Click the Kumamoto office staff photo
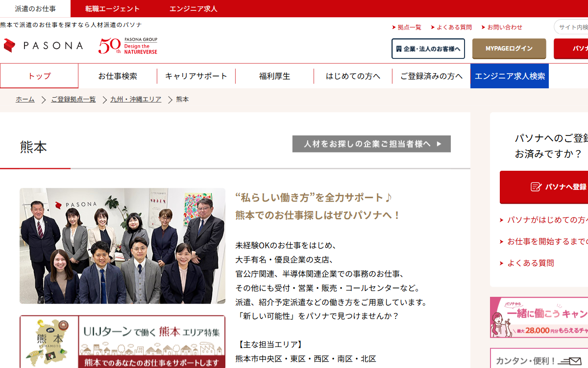This screenshot has height=368, width=588. pyautogui.click(x=122, y=246)
